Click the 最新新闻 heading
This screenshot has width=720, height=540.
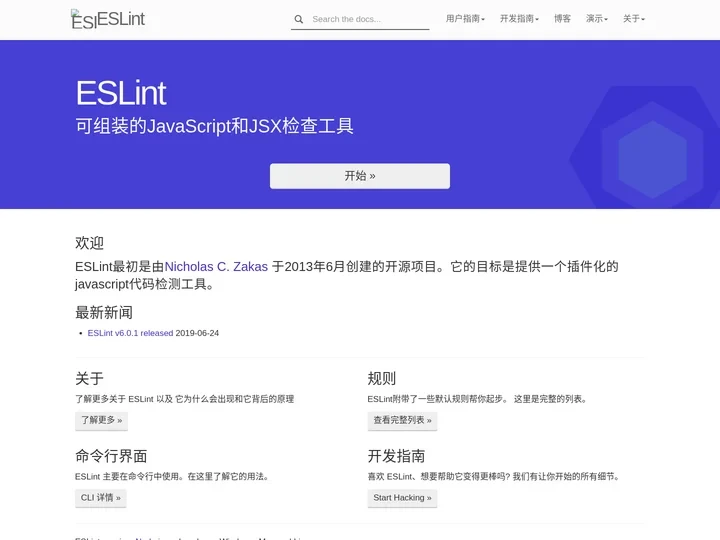click(104, 313)
